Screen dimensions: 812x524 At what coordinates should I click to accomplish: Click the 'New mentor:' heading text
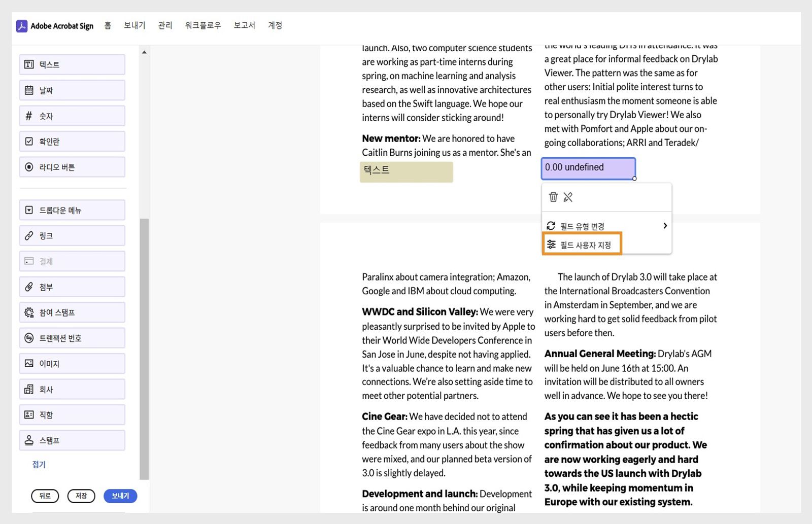(391, 138)
